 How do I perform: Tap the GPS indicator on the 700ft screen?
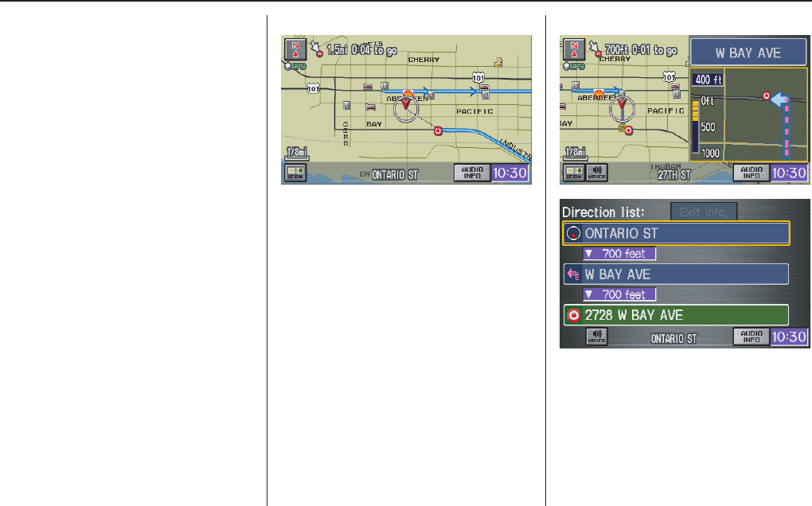point(574,66)
